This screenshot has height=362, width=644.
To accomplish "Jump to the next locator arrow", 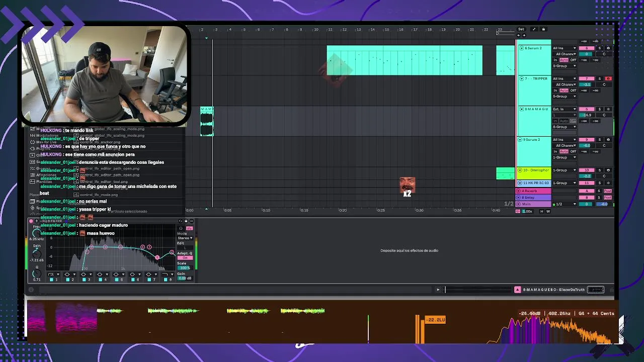I will tap(524, 35).
